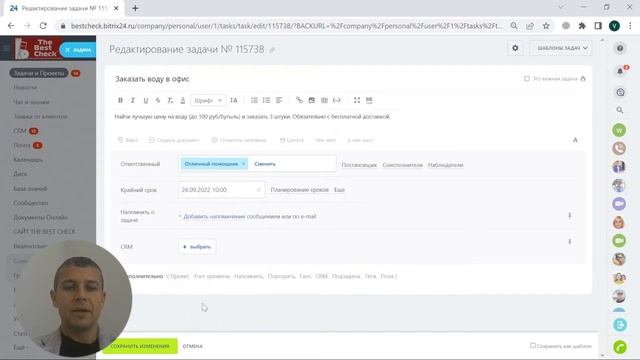
Task: Expand the Еще deadline options
Action: tap(340, 190)
